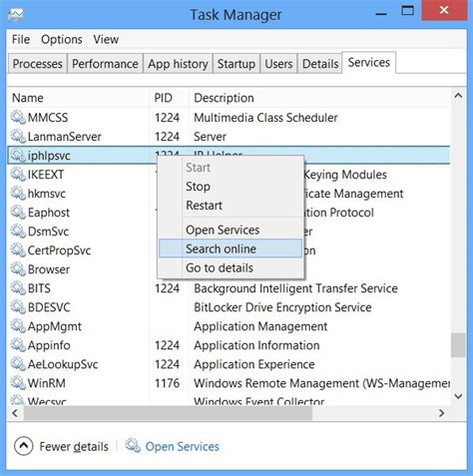Select the LanmanServer service name
The image size is (473, 476).
[x=65, y=137]
